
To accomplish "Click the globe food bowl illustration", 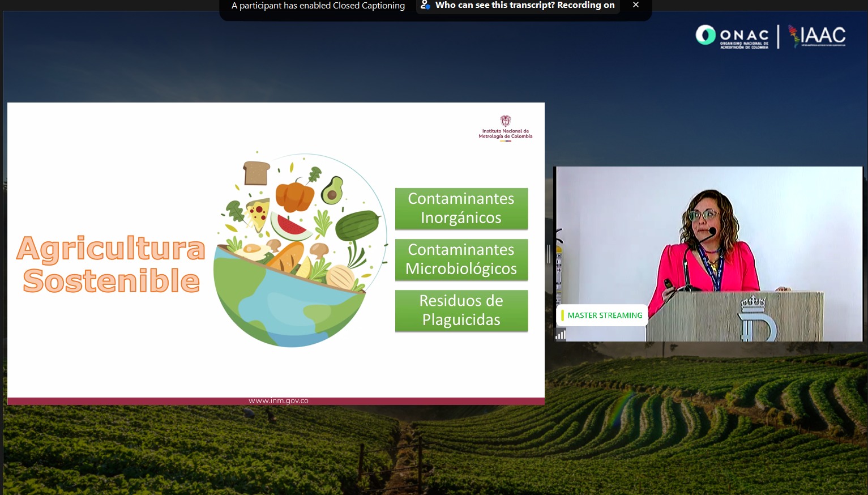I will pyautogui.click(x=300, y=249).
